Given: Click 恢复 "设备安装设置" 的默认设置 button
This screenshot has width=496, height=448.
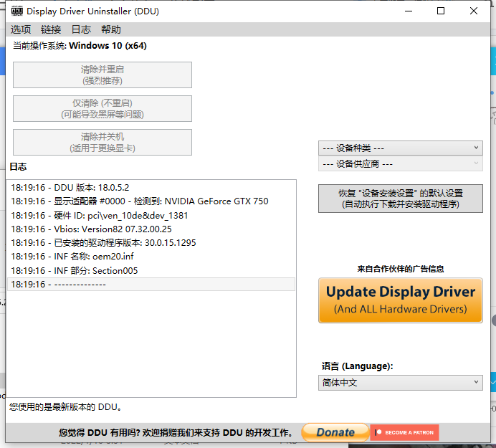Looking at the screenshot, I should [400, 199].
